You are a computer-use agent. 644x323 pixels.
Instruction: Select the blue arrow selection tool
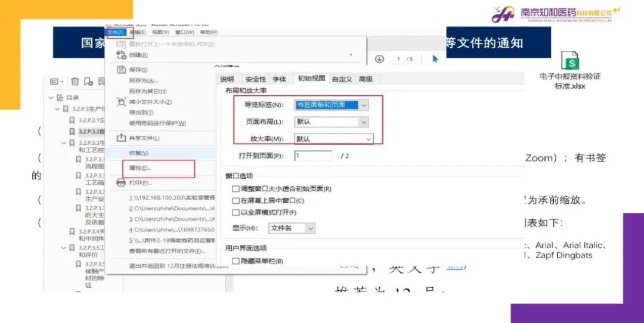click(435, 59)
